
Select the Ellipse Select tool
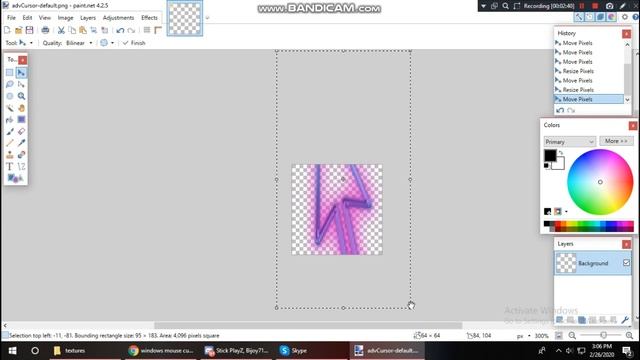tap(9, 96)
